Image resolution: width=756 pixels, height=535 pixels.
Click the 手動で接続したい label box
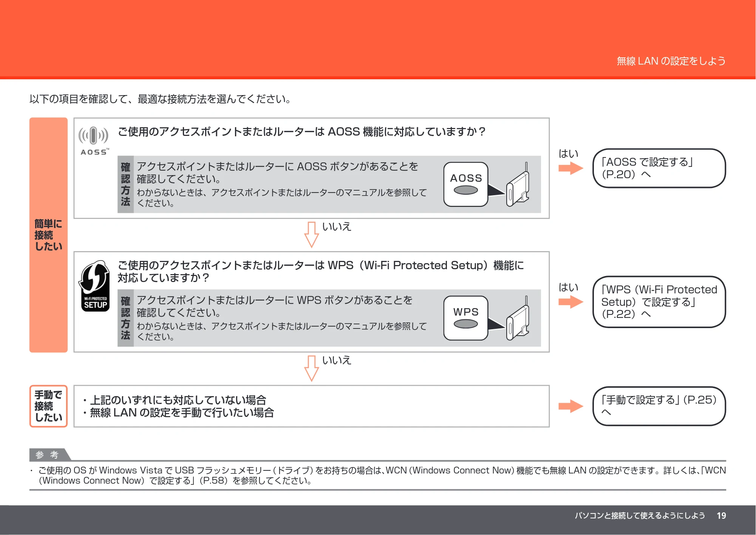pos(48,406)
